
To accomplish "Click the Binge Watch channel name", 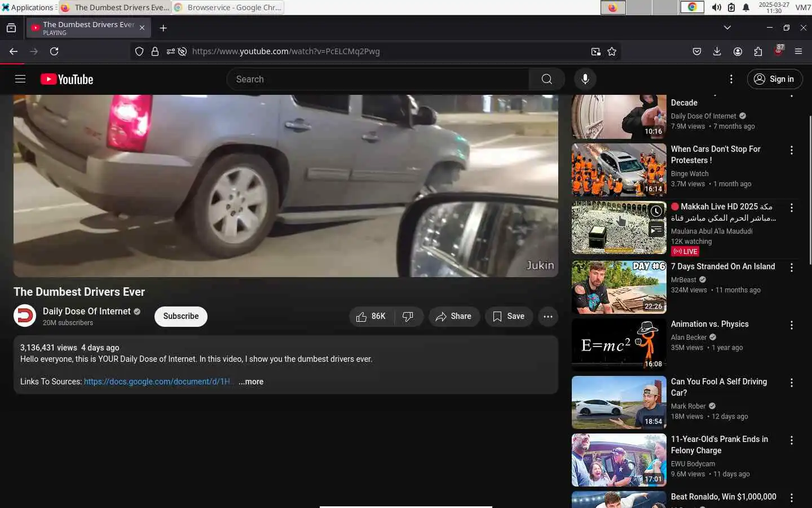I will 690,174.
